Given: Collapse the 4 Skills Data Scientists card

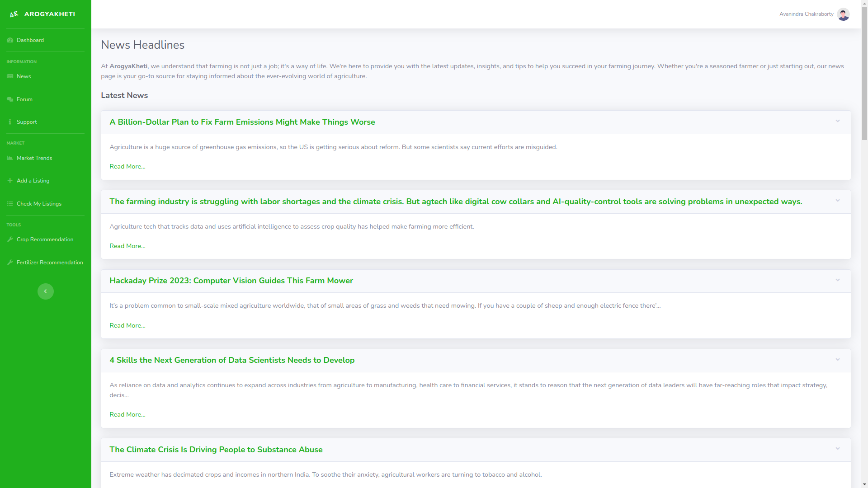Looking at the screenshot, I should (x=837, y=360).
